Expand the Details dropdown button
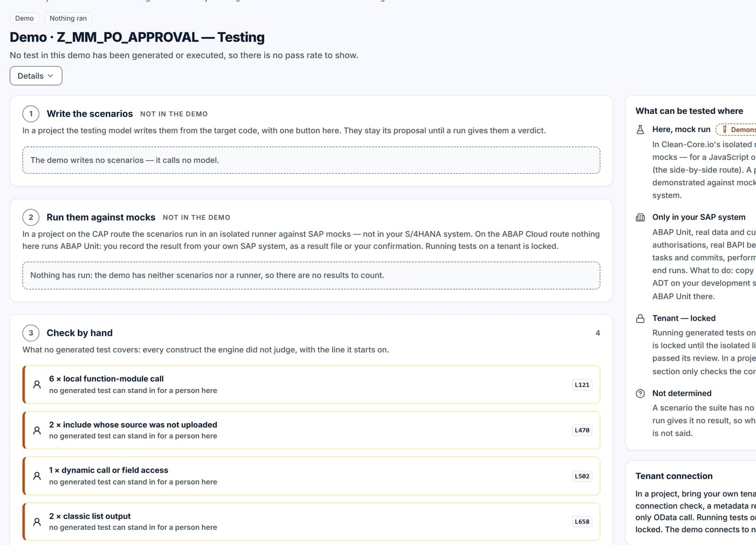The width and height of the screenshot is (756, 545). tap(36, 76)
